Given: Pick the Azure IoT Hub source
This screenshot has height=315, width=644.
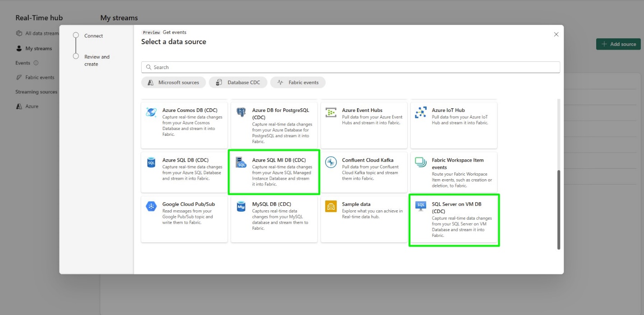Looking at the screenshot, I should tap(454, 125).
